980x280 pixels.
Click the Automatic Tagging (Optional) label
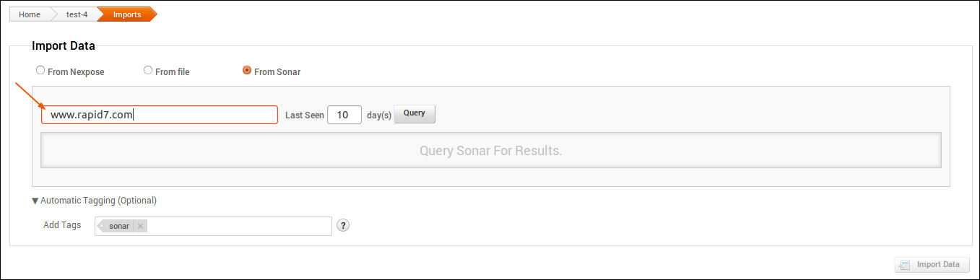pyautogui.click(x=98, y=201)
